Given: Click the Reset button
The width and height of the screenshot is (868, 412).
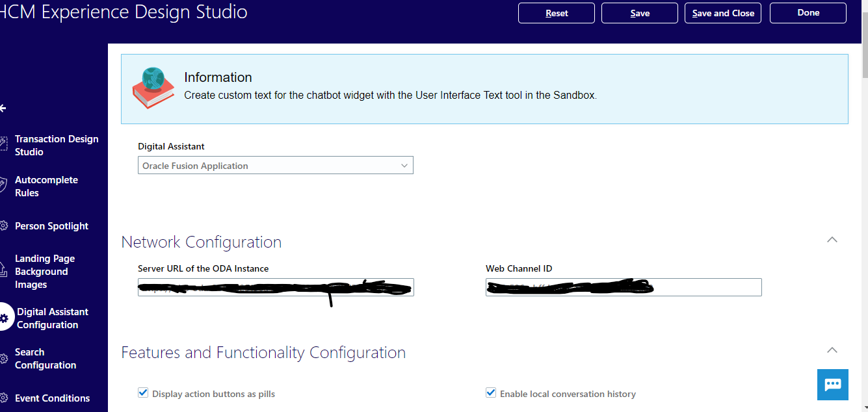Looking at the screenshot, I should click(x=557, y=13).
